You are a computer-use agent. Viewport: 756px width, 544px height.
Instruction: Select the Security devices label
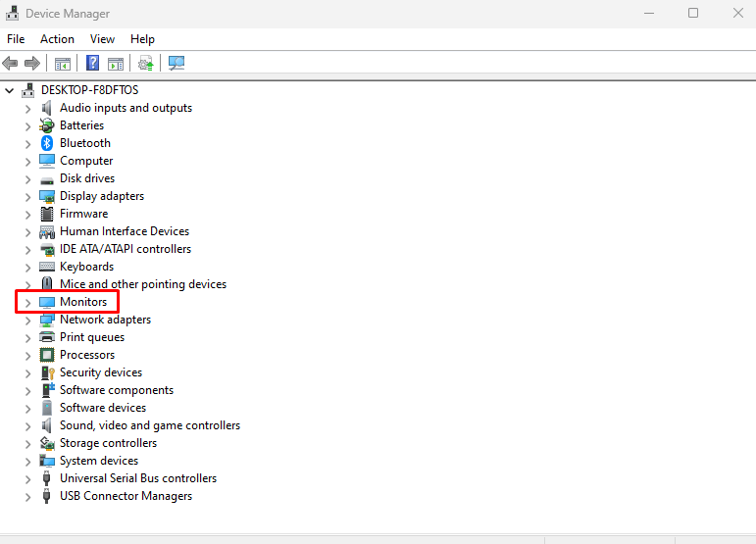pyautogui.click(x=101, y=372)
